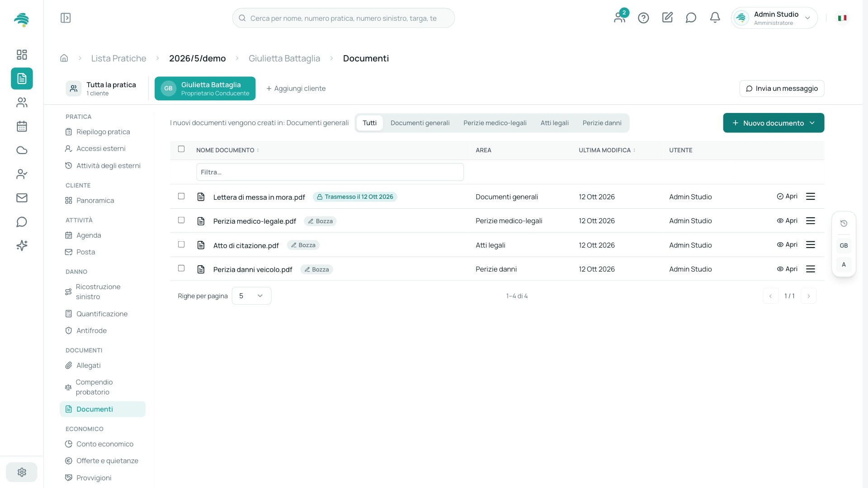Open the mail envelope icon in left rail

coord(22,198)
